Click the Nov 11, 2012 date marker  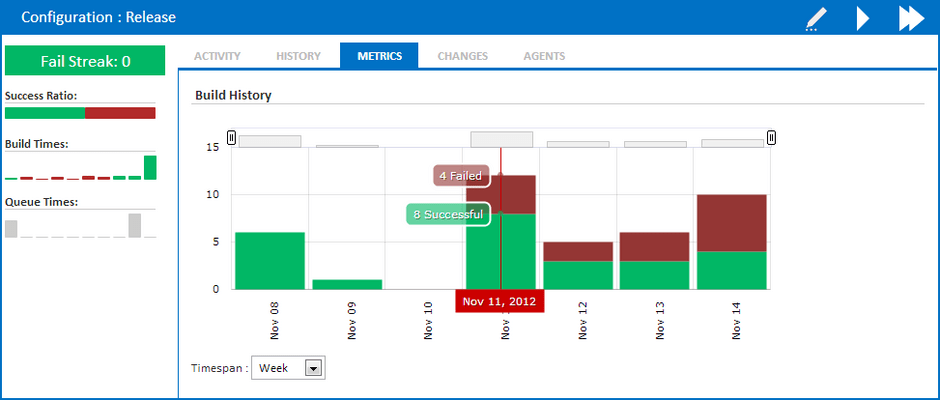click(499, 301)
